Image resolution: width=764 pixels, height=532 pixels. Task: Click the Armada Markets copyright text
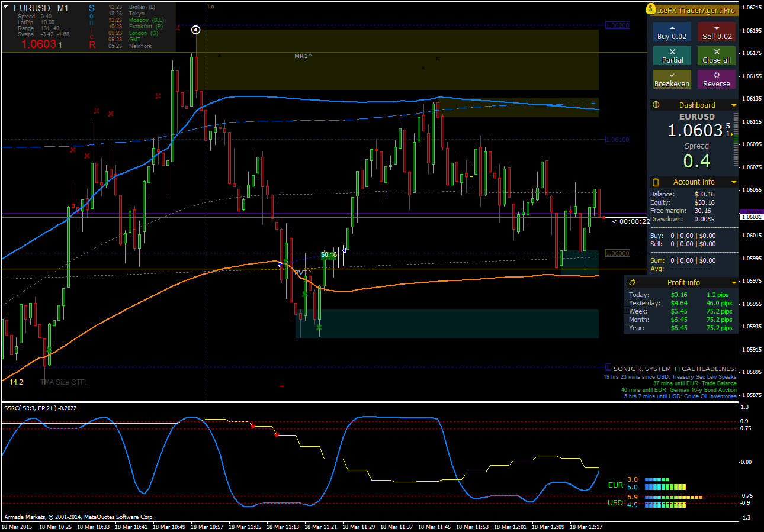tap(79, 517)
